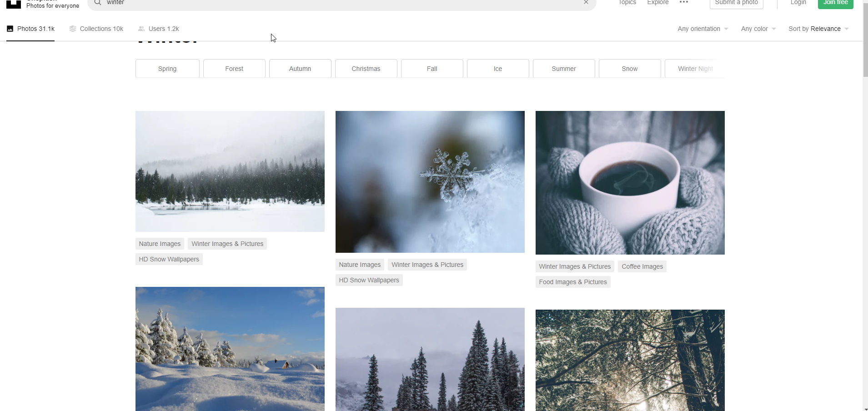Switch to Users 1.2k tab

click(158, 29)
